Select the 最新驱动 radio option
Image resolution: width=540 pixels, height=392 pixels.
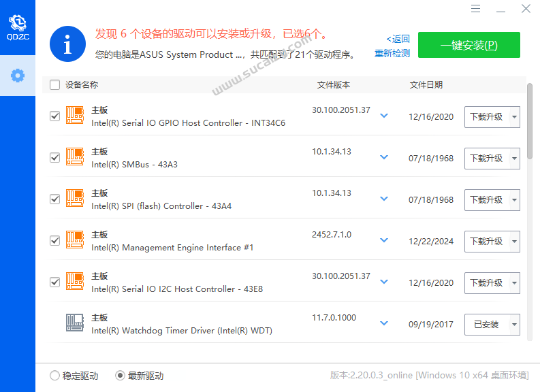point(120,376)
